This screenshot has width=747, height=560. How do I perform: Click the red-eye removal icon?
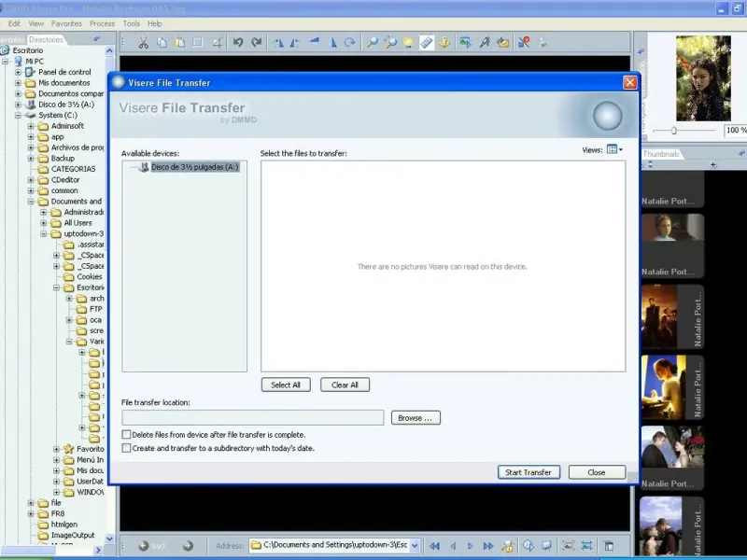[x=524, y=42]
